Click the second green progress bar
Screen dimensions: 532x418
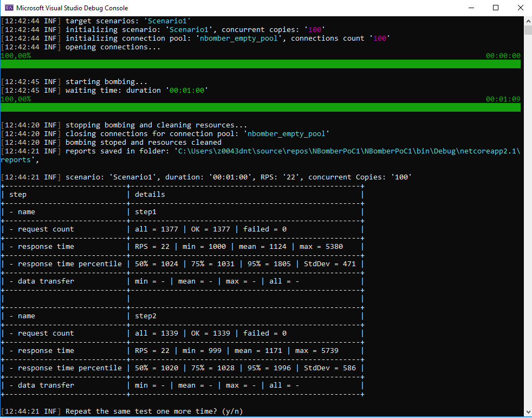[260, 107]
